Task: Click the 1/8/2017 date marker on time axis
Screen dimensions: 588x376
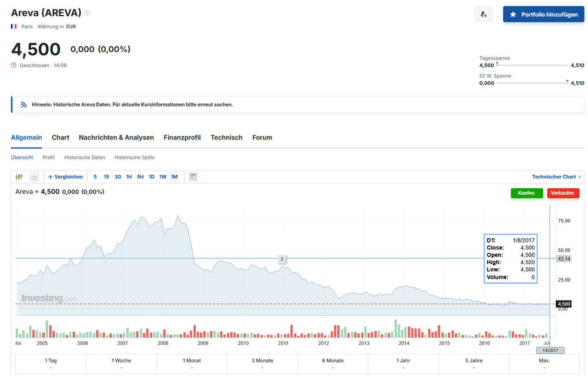Action: (550, 350)
